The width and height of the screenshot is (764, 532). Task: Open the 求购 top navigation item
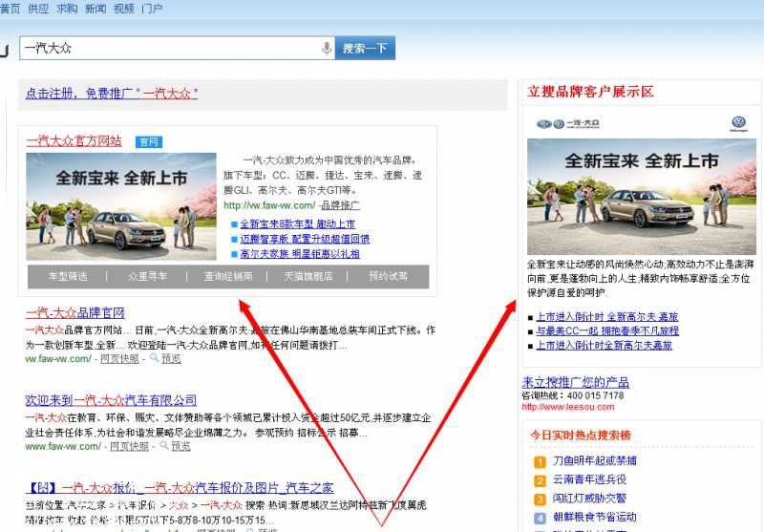pos(67,9)
